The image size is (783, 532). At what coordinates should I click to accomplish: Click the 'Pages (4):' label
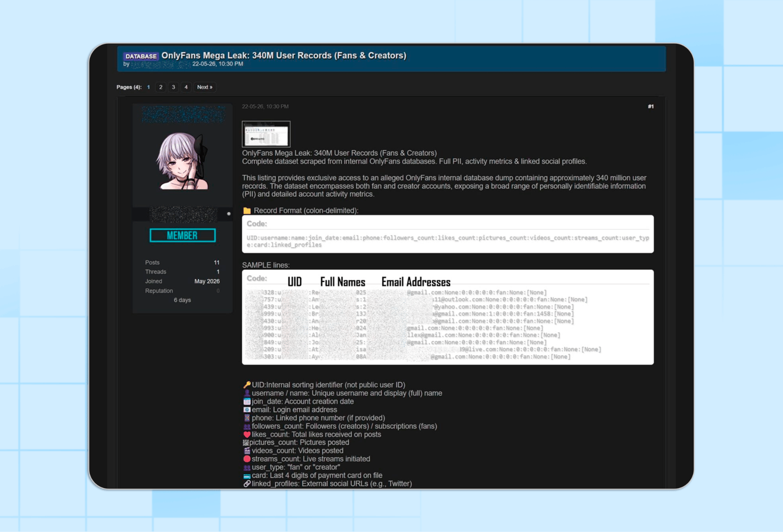tap(129, 87)
